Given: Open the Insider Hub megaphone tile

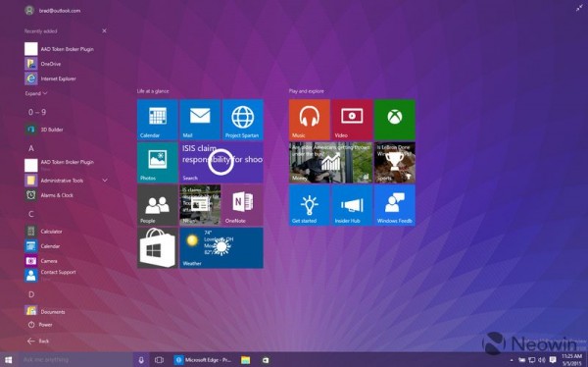Looking at the screenshot, I should point(352,205).
